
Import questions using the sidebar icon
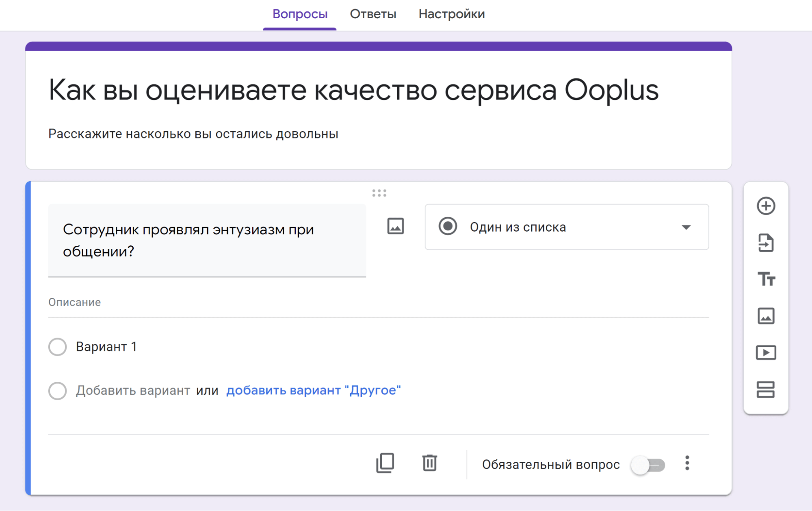point(766,243)
